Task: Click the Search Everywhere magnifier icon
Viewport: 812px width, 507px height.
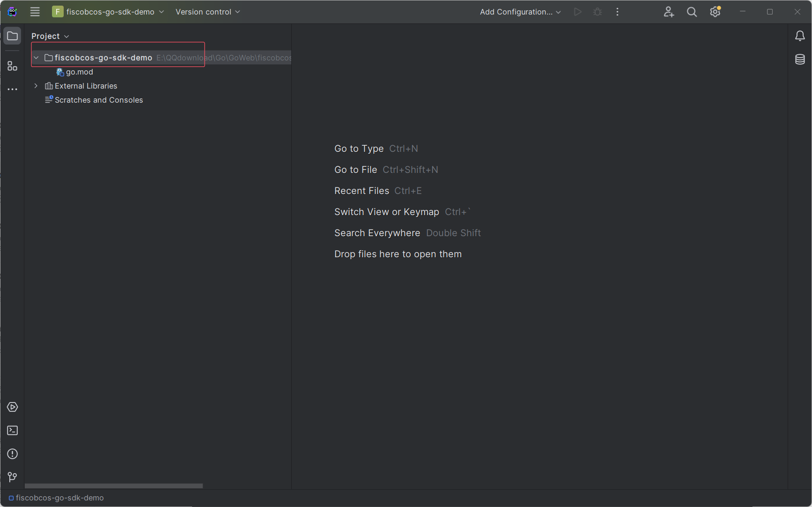Action: click(692, 12)
